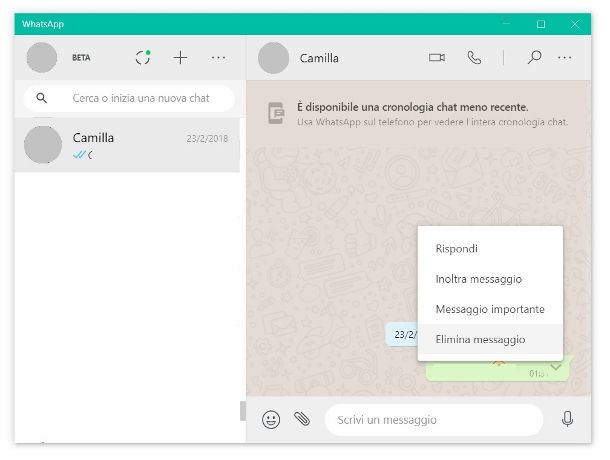Open the emoji picker
This screenshot has height=460, width=610.
(271, 420)
